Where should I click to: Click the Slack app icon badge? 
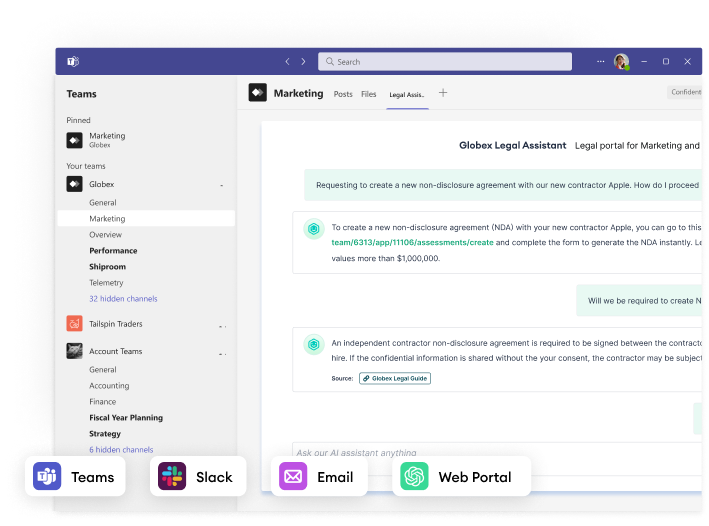(x=172, y=476)
